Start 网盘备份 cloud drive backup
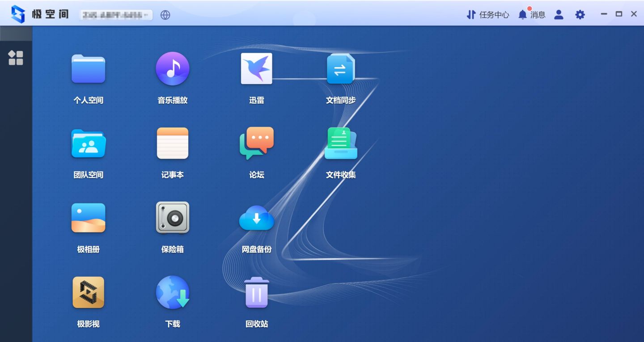 tap(256, 218)
